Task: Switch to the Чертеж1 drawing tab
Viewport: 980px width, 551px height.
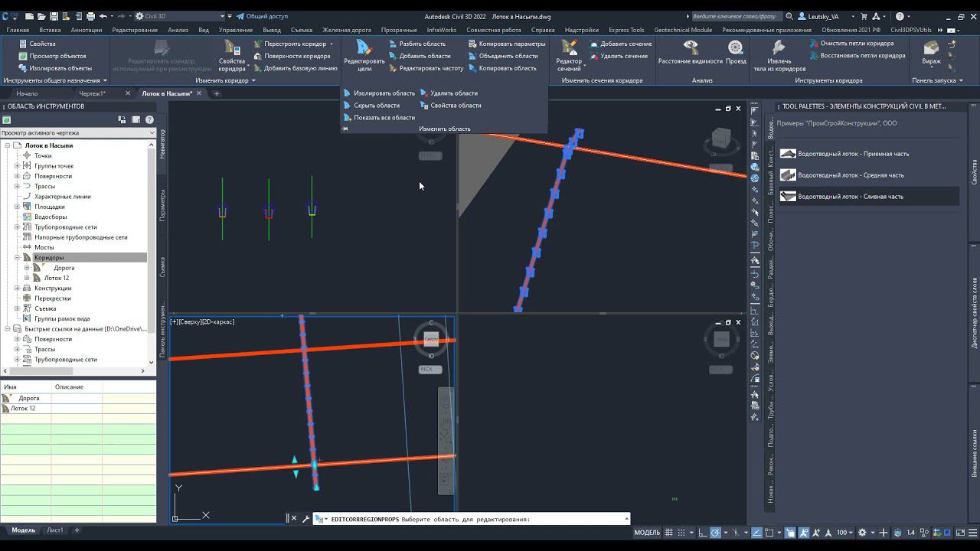Action: tap(93, 93)
